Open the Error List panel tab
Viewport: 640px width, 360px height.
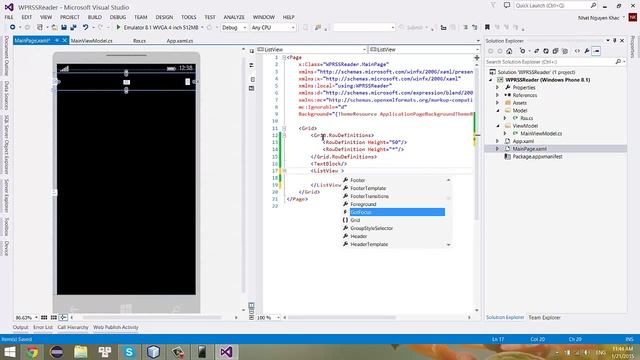click(x=43, y=327)
